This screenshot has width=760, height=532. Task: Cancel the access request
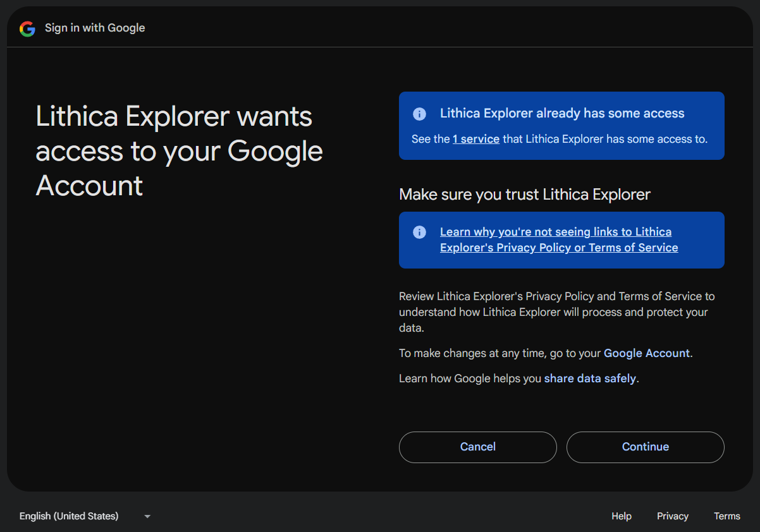pos(478,447)
